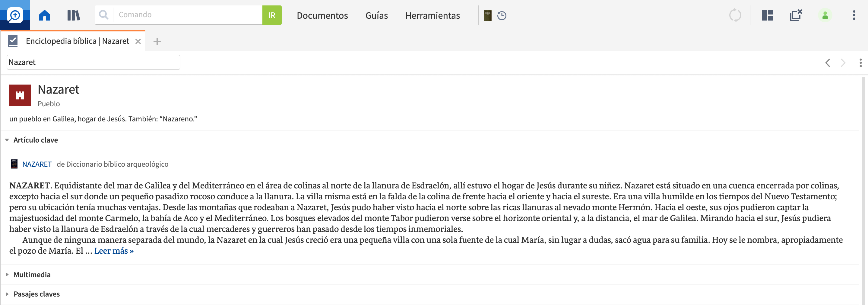The width and height of the screenshot is (868, 305).
Task: Open the main application kebab menu
Action: pyautogui.click(x=854, y=15)
